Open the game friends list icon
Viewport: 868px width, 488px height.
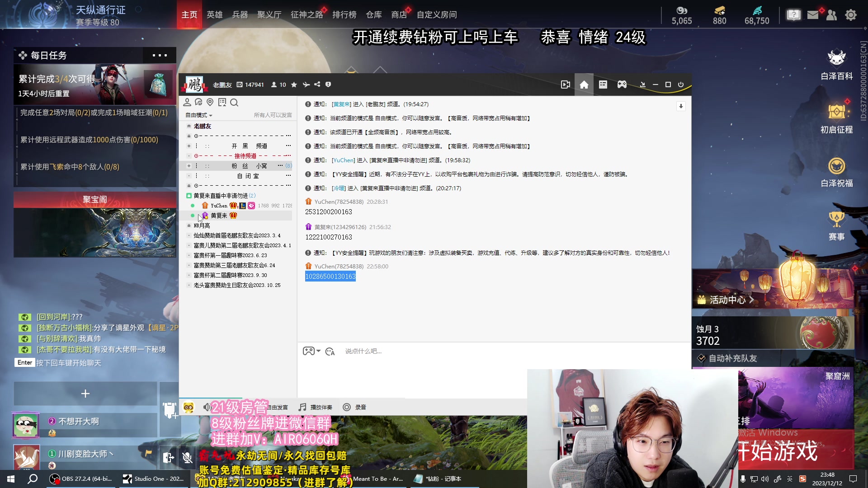tap(831, 15)
